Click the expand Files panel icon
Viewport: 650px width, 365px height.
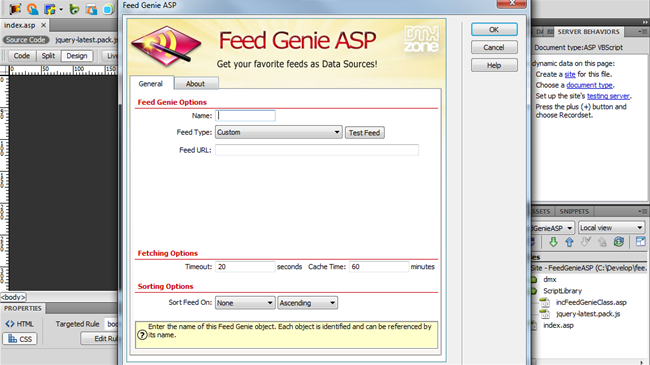pos(640,241)
